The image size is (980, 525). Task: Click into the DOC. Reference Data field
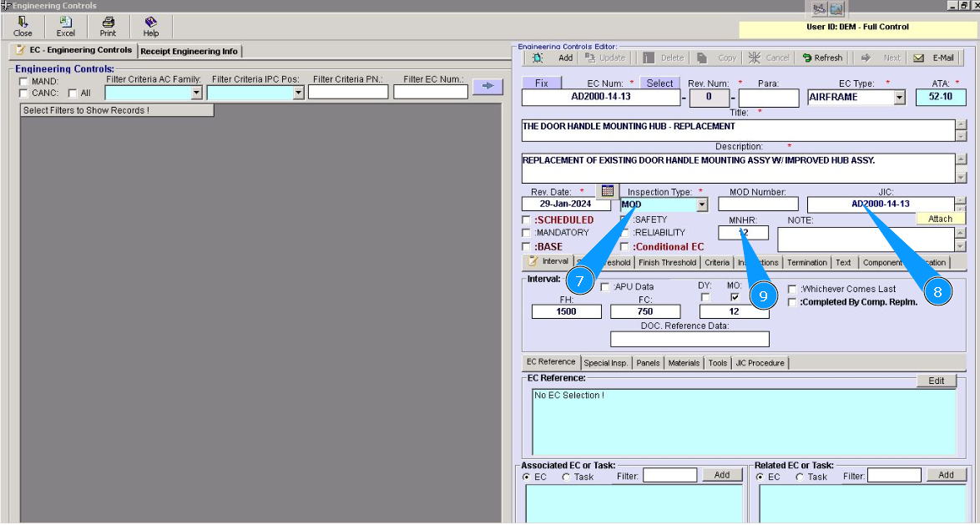[x=690, y=339]
